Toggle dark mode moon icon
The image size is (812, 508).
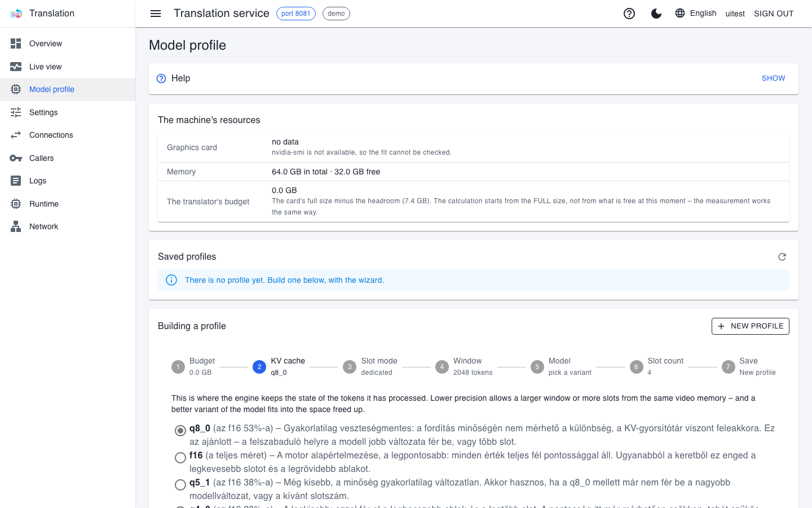pos(656,14)
